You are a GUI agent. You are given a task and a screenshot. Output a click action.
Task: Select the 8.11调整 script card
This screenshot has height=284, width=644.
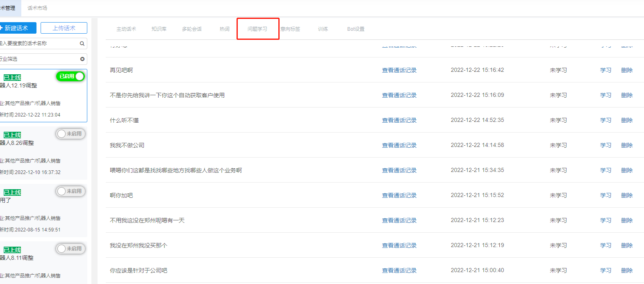pos(43,263)
